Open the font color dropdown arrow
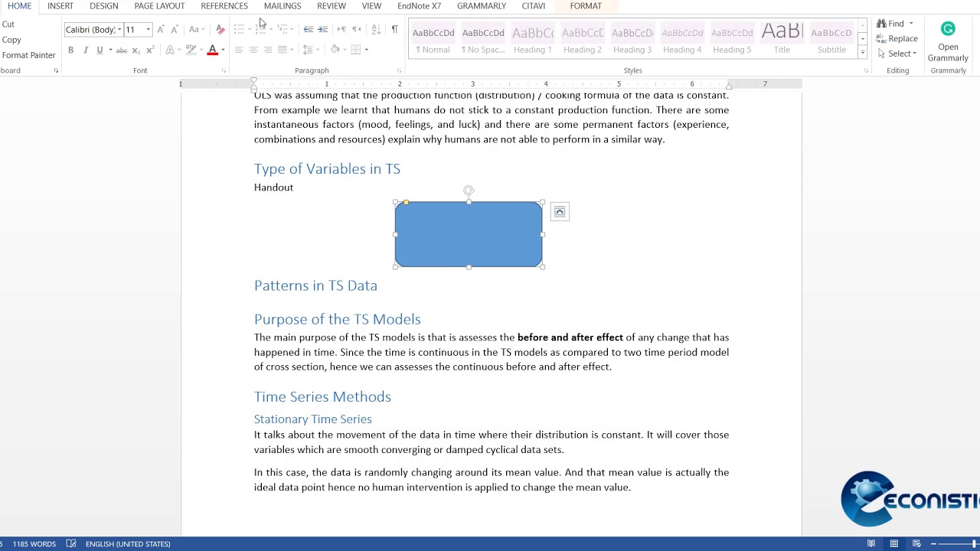The width and height of the screenshot is (980, 551). point(223,50)
